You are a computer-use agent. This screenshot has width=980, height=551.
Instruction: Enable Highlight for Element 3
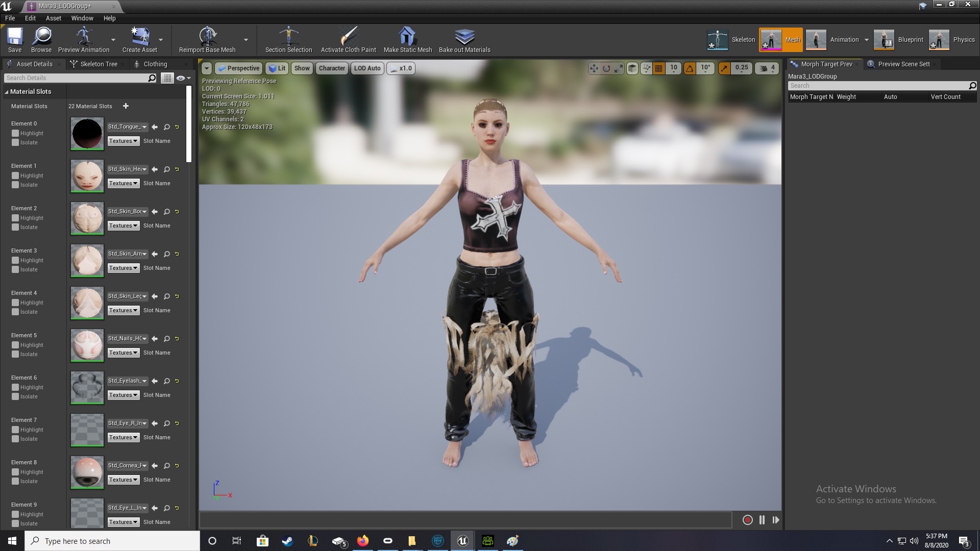[15, 260]
